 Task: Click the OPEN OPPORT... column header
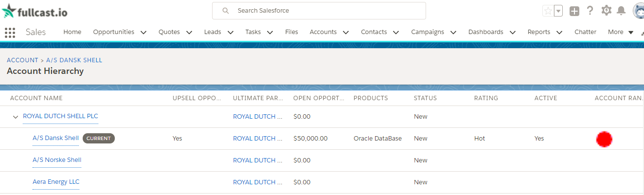(x=318, y=98)
